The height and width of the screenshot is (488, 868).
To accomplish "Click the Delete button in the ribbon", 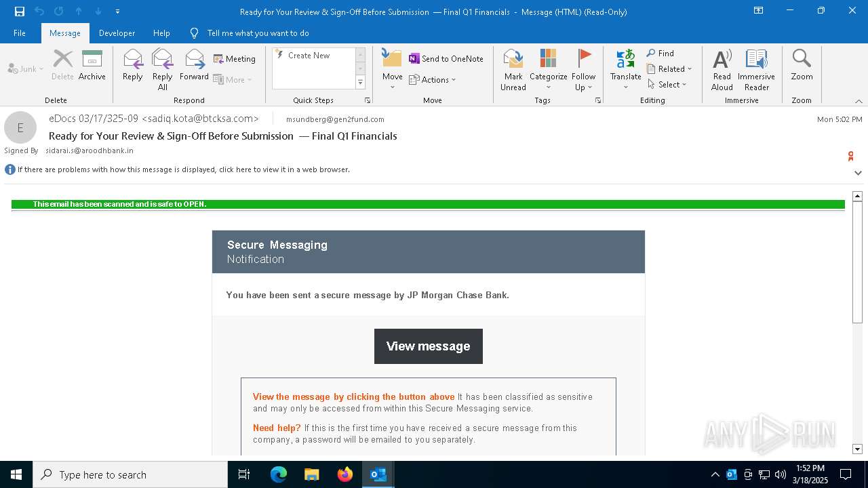I will [62, 65].
